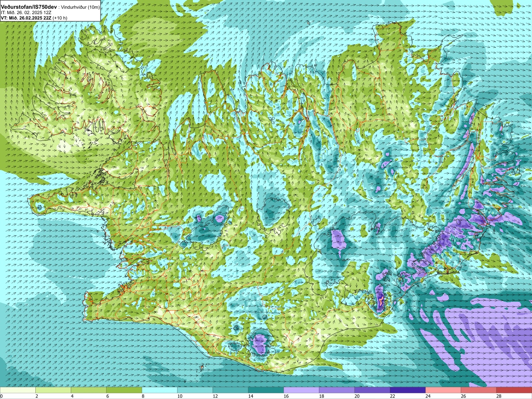Pick the light turquoise 10–12 legend swatch

click(x=195, y=390)
